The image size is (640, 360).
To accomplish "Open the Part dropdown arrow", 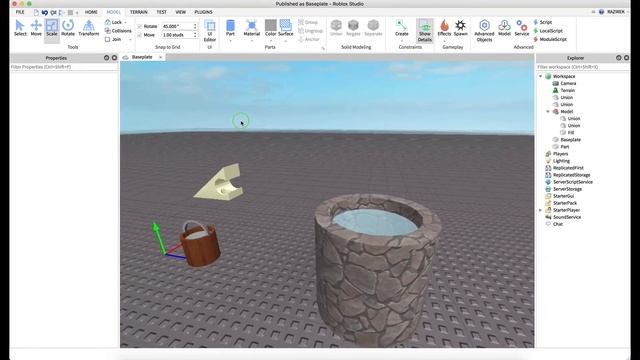I will pos(230,40).
